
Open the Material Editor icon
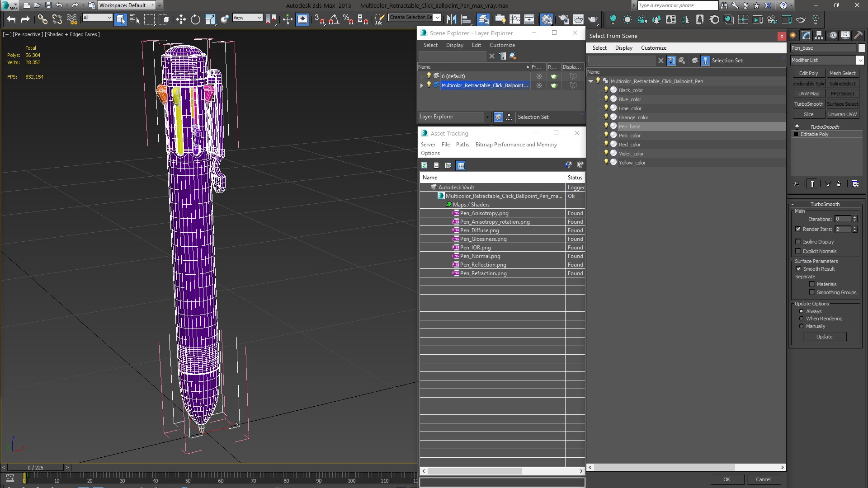[x=547, y=19]
